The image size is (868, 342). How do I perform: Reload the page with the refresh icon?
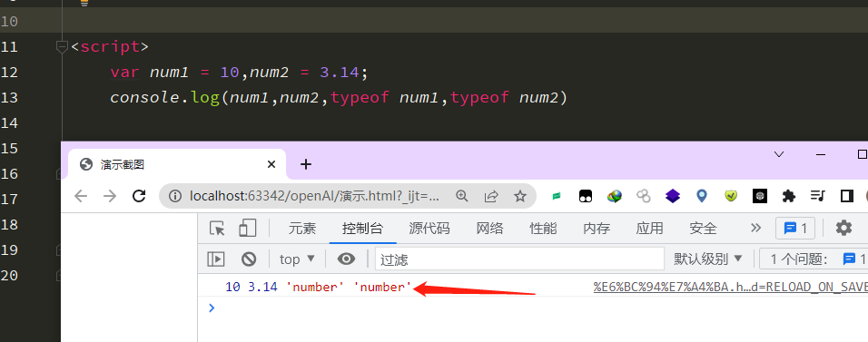coord(139,196)
